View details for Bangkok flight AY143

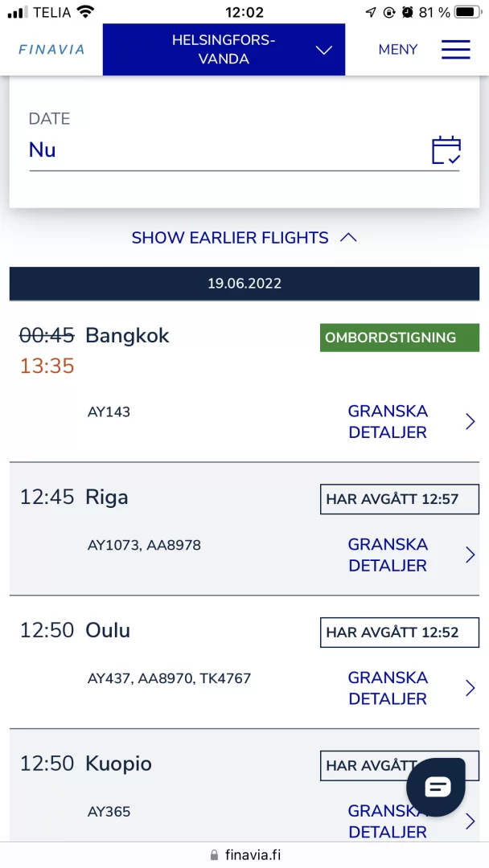pos(388,422)
